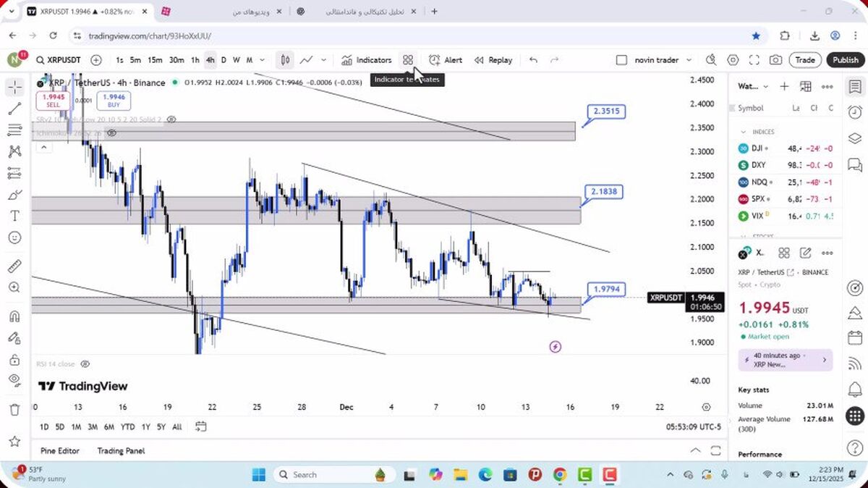Click the 1.9945 SELL button
The height and width of the screenshot is (488, 868).
pos(54,101)
